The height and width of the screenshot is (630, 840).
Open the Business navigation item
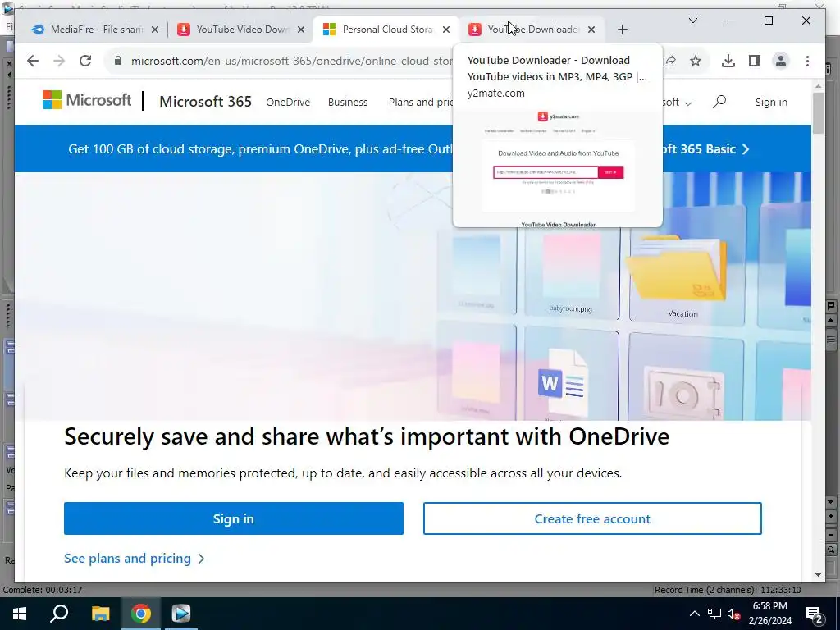[348, 102]
